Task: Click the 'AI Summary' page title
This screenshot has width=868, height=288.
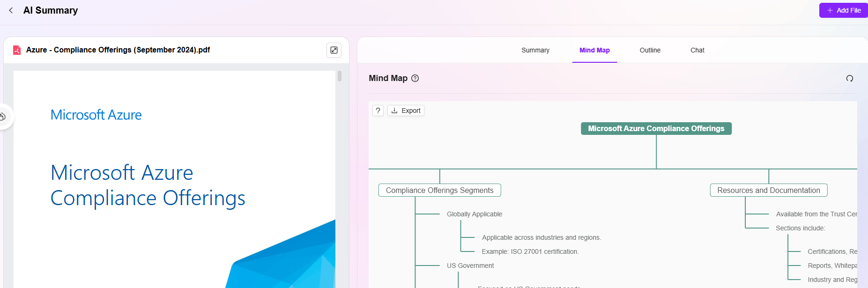Action: [51, 10]
